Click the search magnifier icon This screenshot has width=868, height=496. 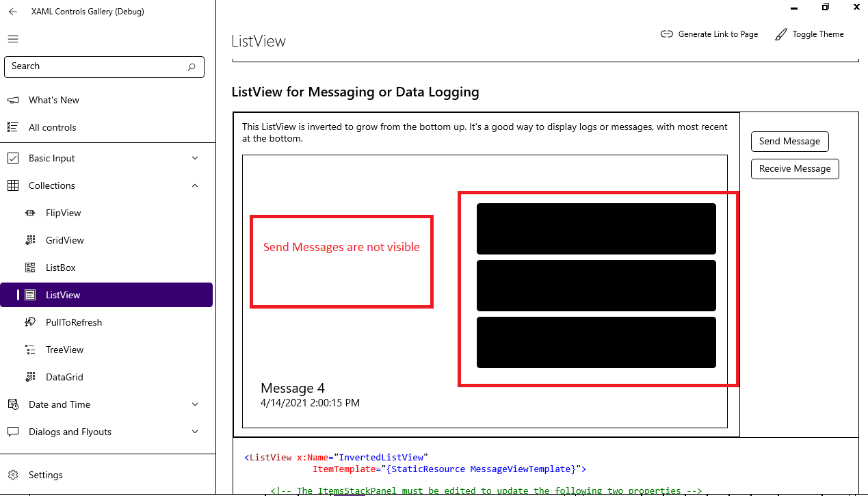(x=192, y=66)
